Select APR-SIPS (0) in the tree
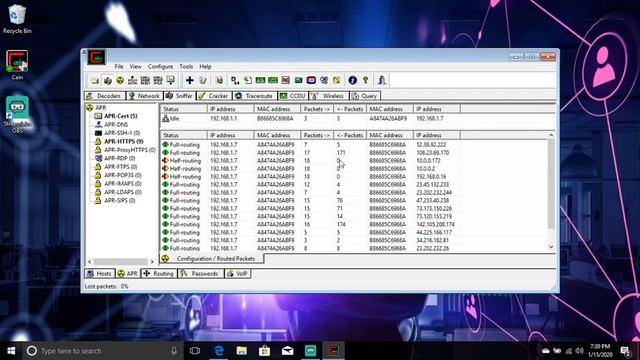 click(120, 201)
